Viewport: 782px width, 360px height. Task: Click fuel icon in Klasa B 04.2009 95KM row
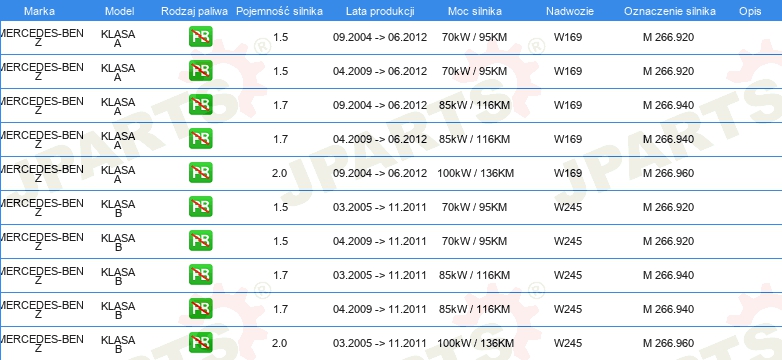[x=200, y=241]
